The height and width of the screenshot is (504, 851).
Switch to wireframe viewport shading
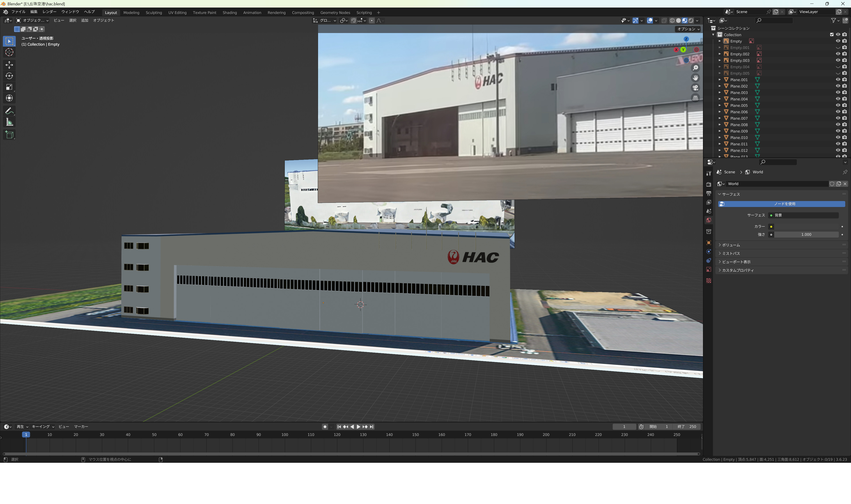point(672,21)
